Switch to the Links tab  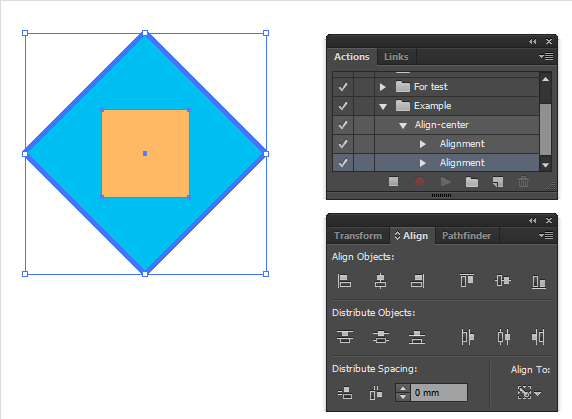(396, 57)
